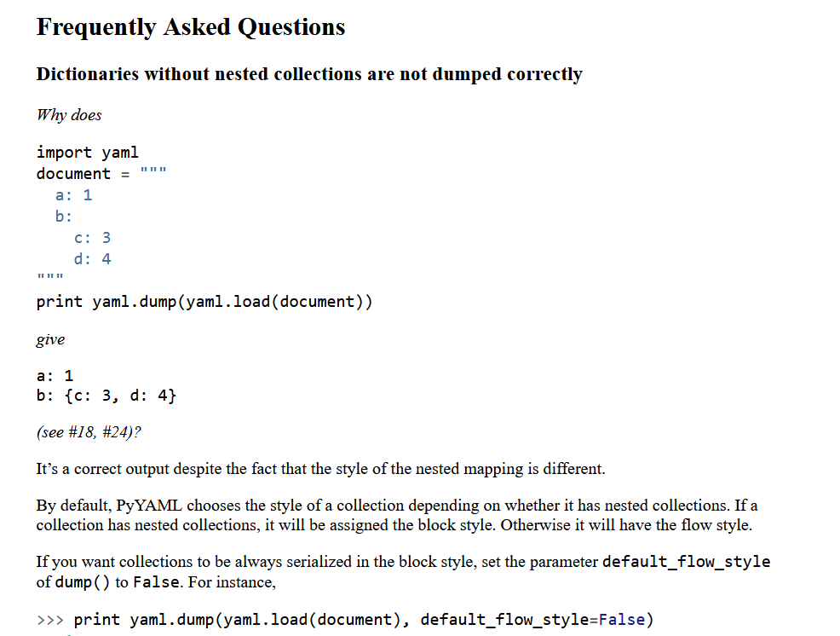Click the inline code 'False' in the paragraph
Viewport: 840px width, 636px height.
tap(157, 583)
